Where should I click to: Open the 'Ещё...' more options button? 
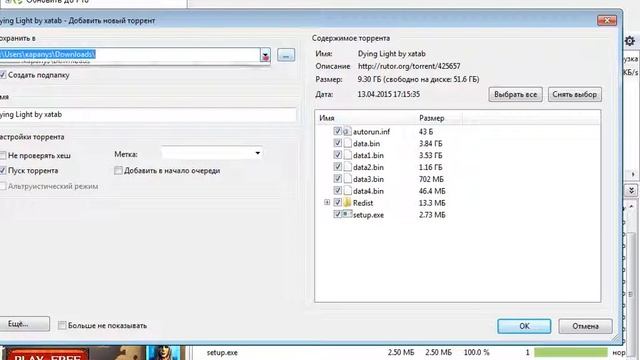[24, 324]
